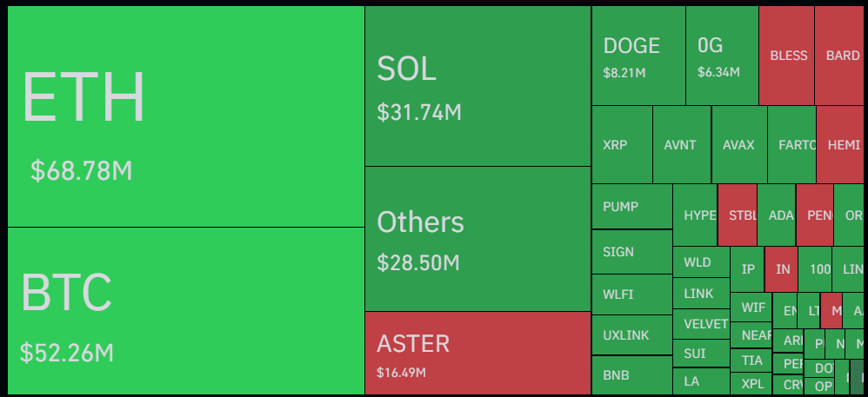Screen dimensions: 868x397
Task: Select the XRP tile
Action: click(x=622, y=144)
